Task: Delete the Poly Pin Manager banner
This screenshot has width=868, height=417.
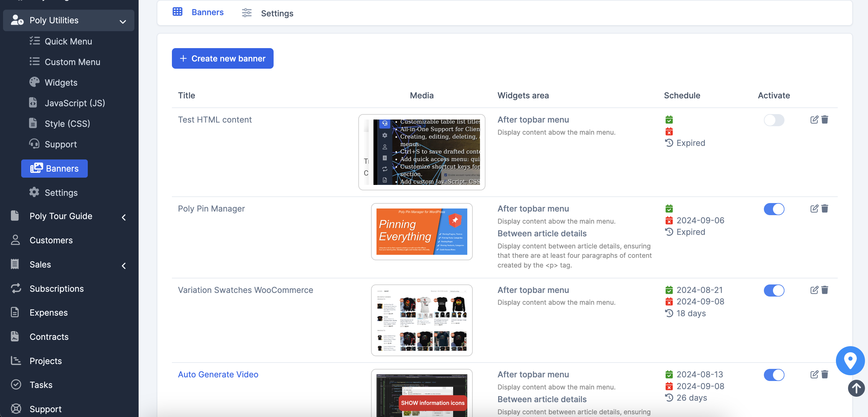Action: [824, 209]
